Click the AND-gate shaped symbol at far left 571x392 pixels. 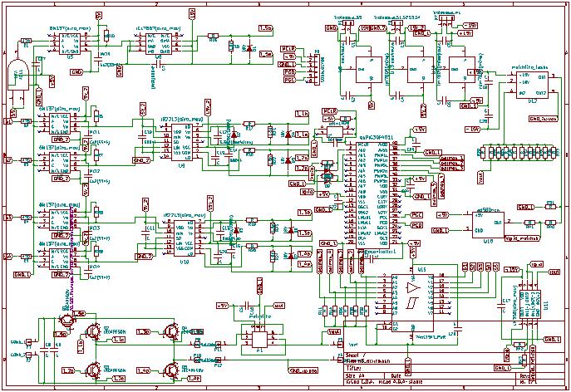[19, 76]
